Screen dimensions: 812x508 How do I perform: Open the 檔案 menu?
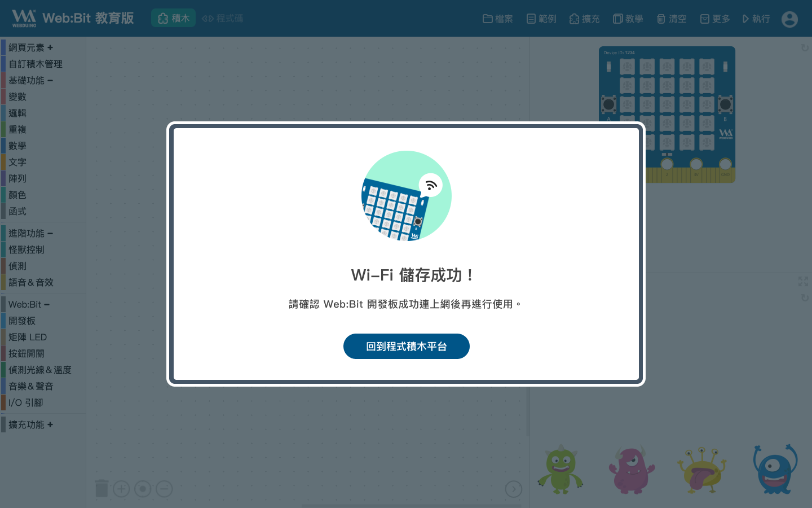[x=498, y=19]
